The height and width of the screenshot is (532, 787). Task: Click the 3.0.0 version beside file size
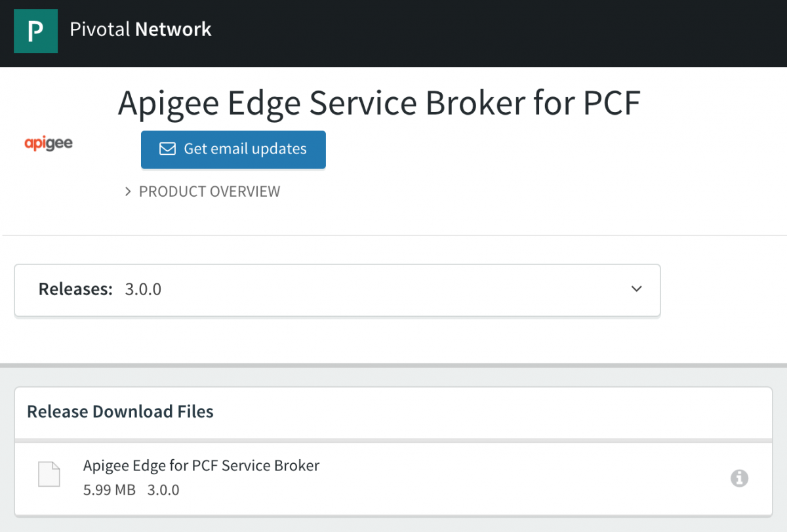[163, 490]
